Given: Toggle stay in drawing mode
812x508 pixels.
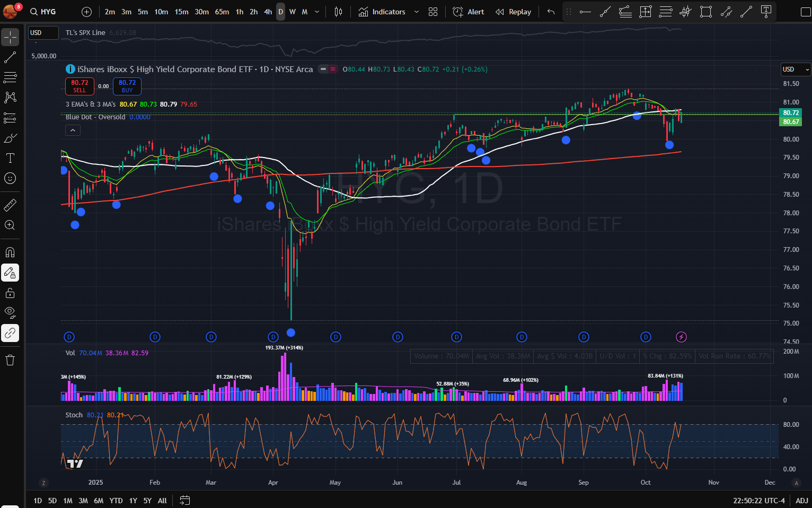Looking at the screenshot, I should coord(10,273).
